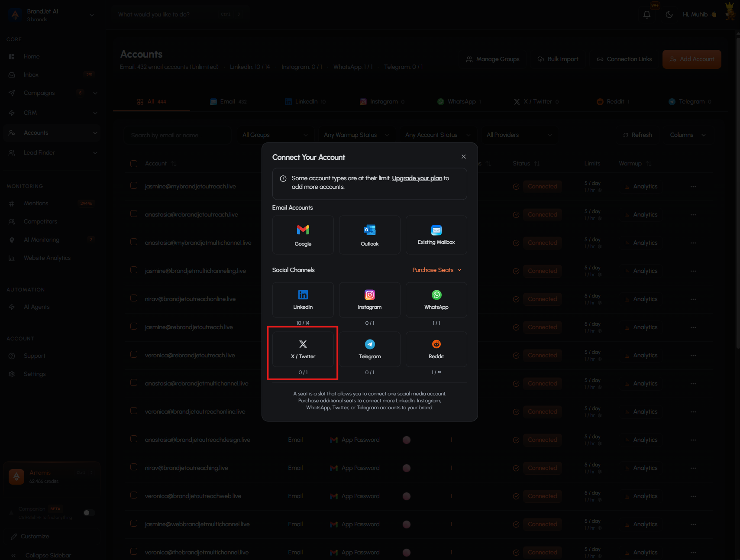This screenshot has width=740, height=560.
Task: Click Bulk Import button
Action: tap(558, 59)
